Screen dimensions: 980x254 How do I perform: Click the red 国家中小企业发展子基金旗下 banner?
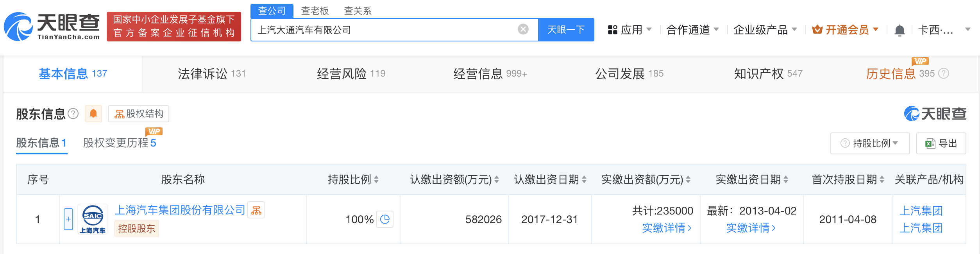[174, 26]
